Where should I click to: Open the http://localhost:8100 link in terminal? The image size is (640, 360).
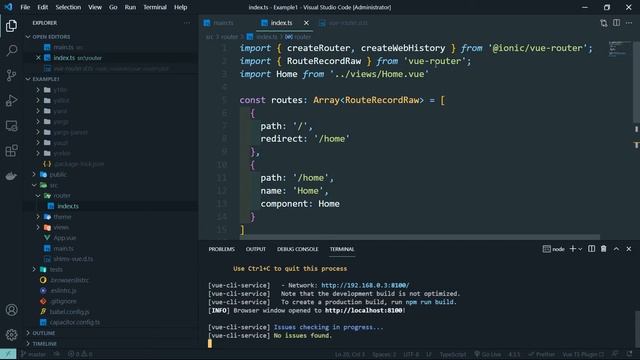pos(363,311)
